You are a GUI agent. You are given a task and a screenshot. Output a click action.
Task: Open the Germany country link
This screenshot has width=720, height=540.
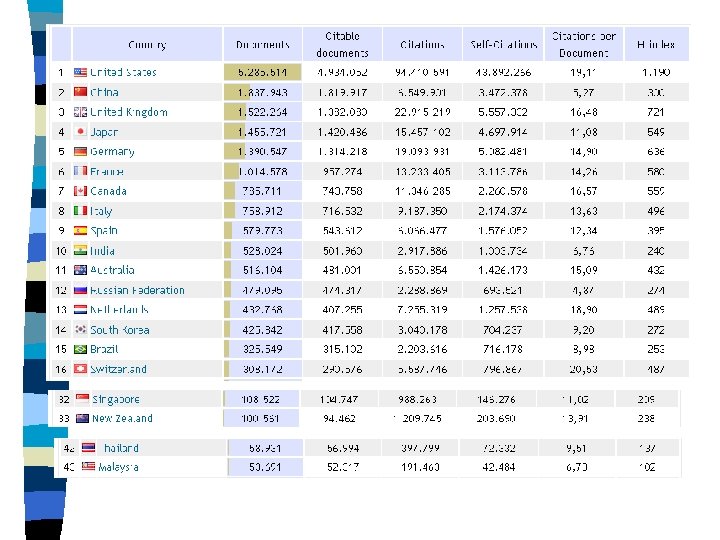tap(112, 152)
